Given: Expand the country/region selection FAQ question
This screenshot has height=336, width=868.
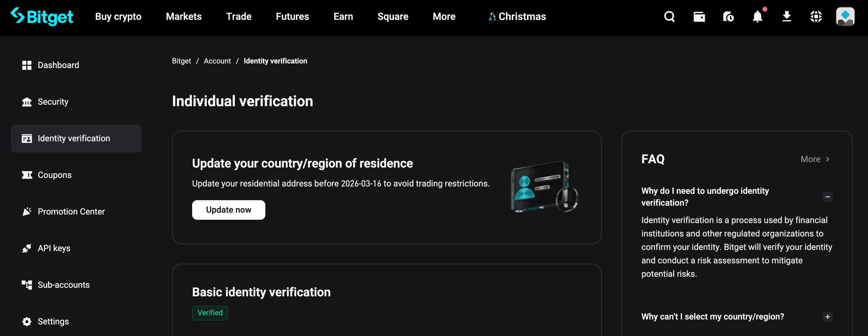Looking at the screenshot, I should [827, 316].
